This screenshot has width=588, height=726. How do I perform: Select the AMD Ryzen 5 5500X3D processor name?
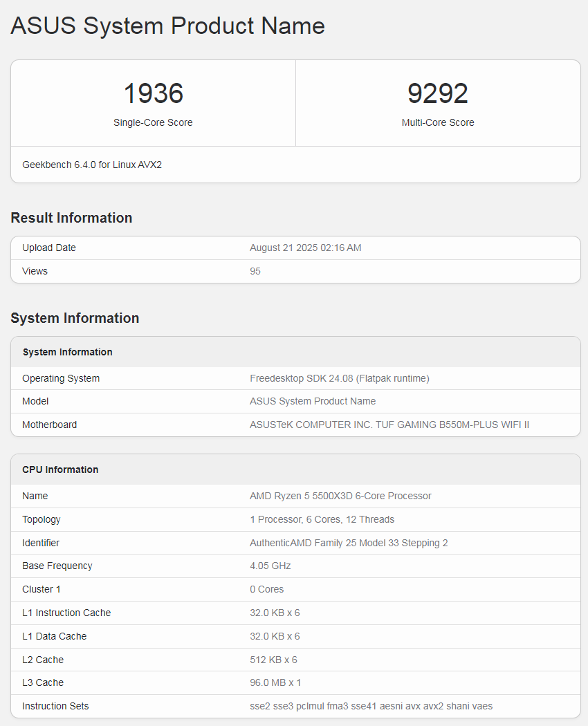click(340, 496)
